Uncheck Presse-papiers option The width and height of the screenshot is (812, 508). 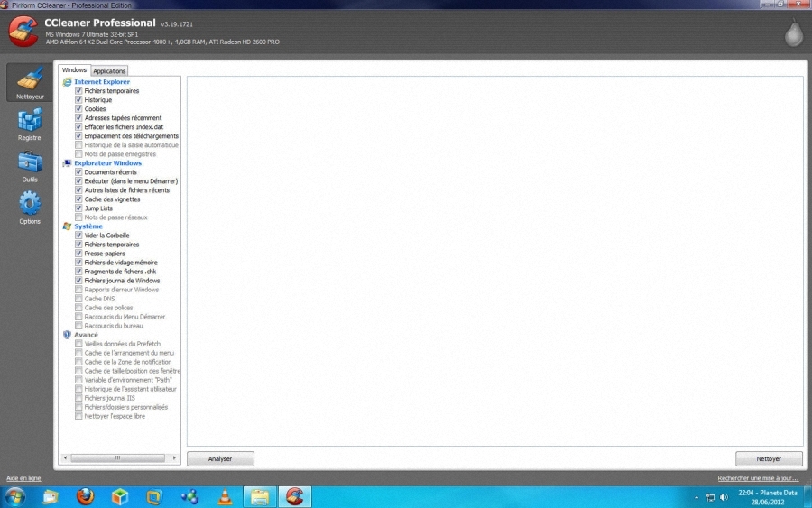(x=78, y=254)
